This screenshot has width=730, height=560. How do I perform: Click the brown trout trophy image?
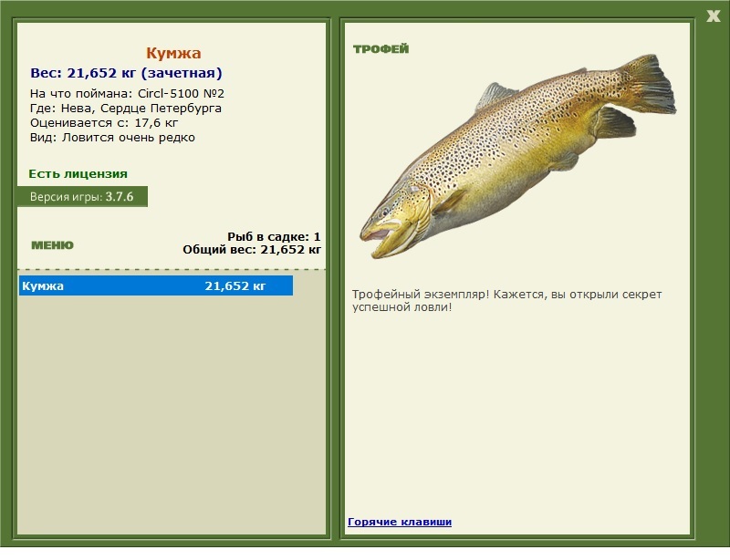[517, 160]
